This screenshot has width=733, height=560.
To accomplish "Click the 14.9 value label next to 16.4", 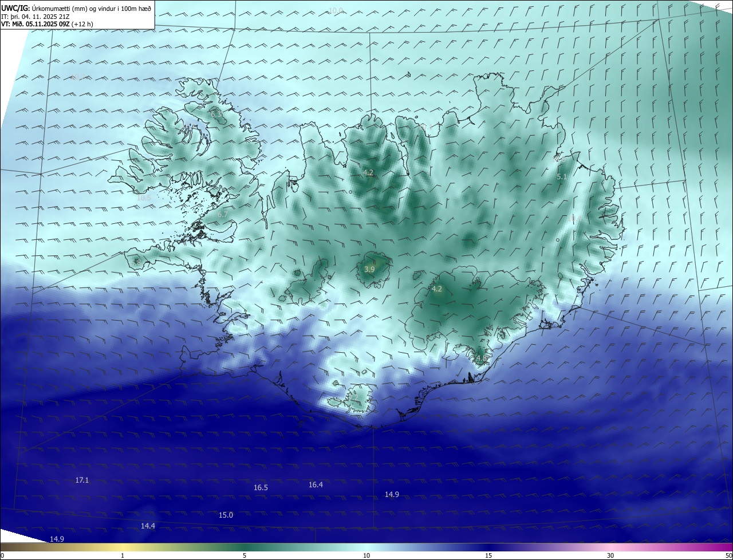I will pos(392,494).
